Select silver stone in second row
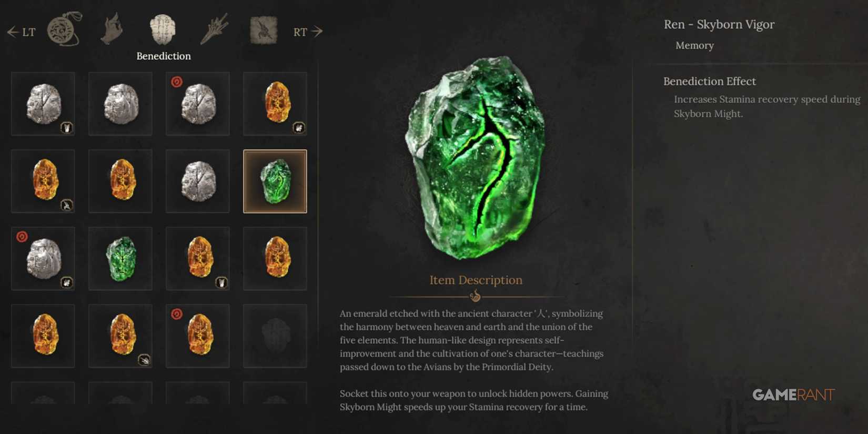The width and height of the screenshot is (868, 434). coord(198,181)
